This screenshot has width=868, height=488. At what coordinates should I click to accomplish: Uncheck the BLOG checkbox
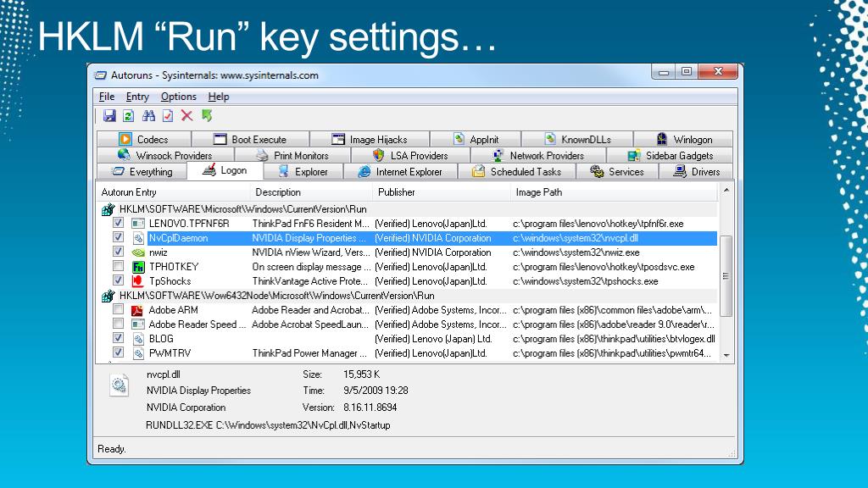118,337
